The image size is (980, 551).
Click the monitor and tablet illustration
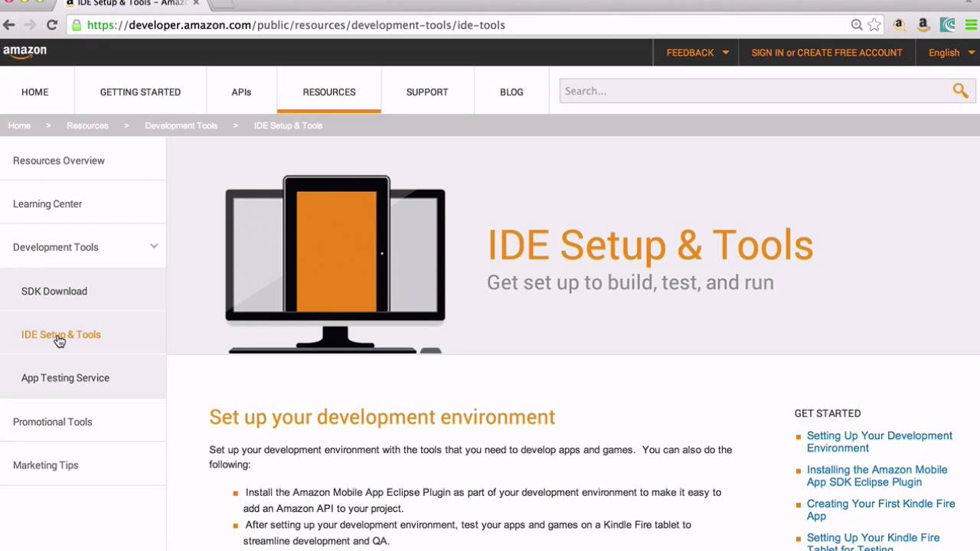point(335,265)
